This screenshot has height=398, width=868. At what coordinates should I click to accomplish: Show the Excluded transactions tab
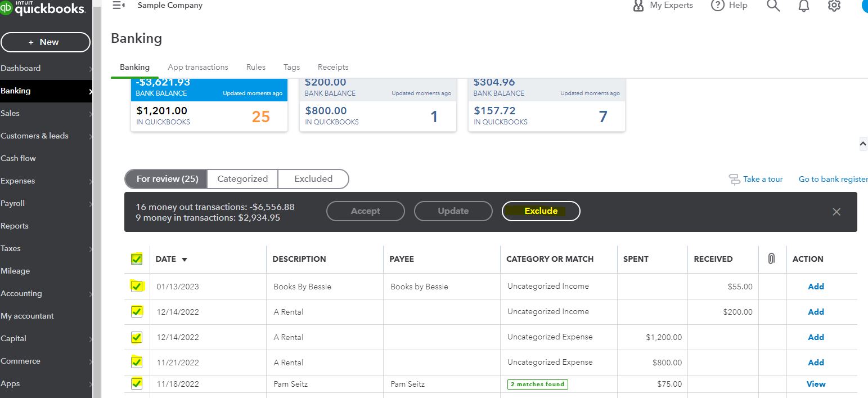click(x=313, y=179)
